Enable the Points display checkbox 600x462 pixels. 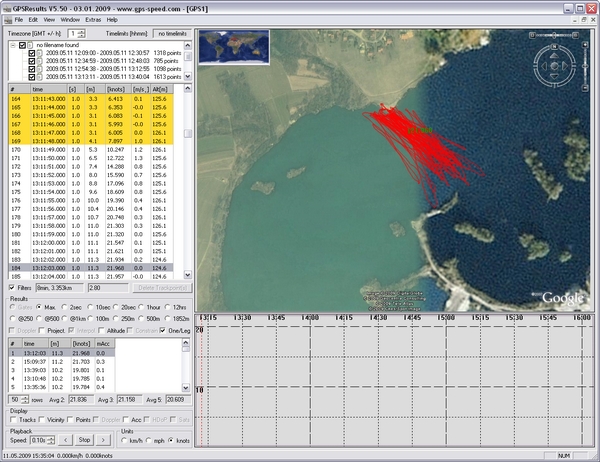[70, 420]
